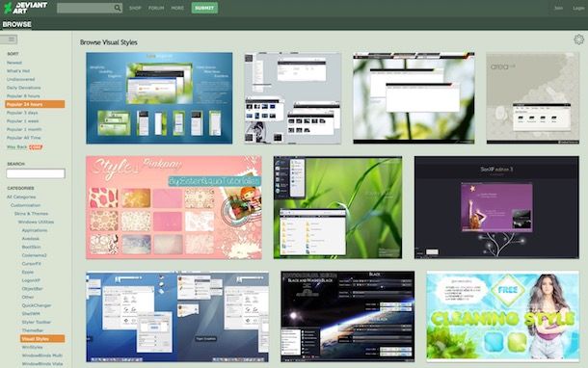
Task: Toggle the sidebar hamburger menu button
Action: pos(9,39)
